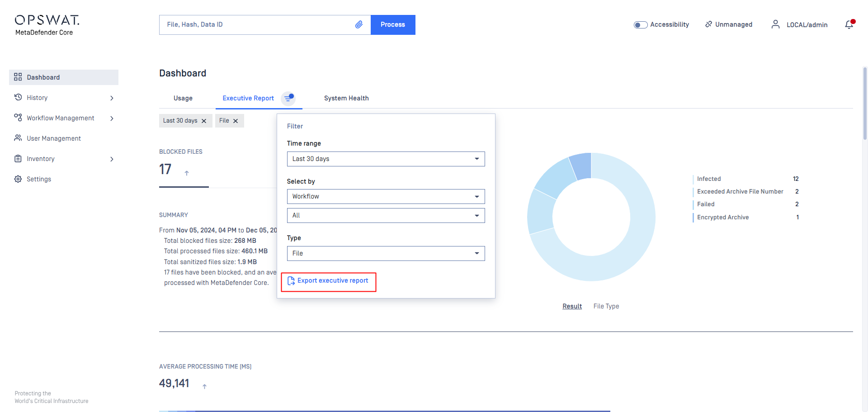Screen dimensions: 868x412
Task: Switch to the Usage tab
Action: [183, 98]
